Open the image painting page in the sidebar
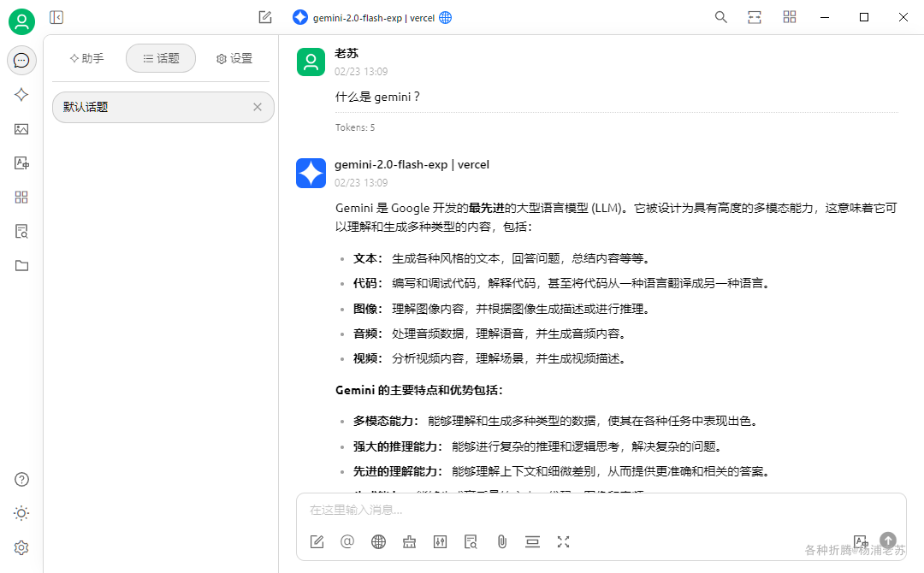Image resolution: width=924 pixels, height=573 pixels. coord(21,129)
